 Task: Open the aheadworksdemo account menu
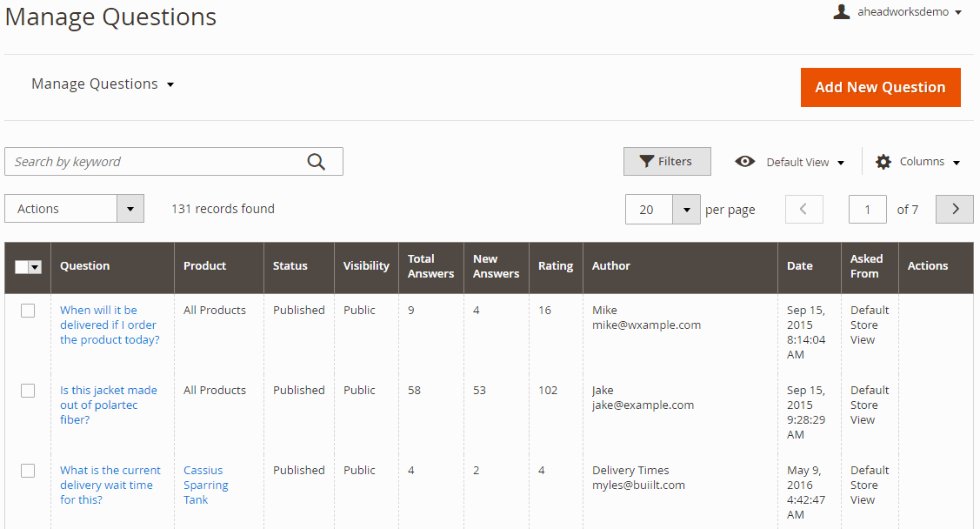coord(910,12)
